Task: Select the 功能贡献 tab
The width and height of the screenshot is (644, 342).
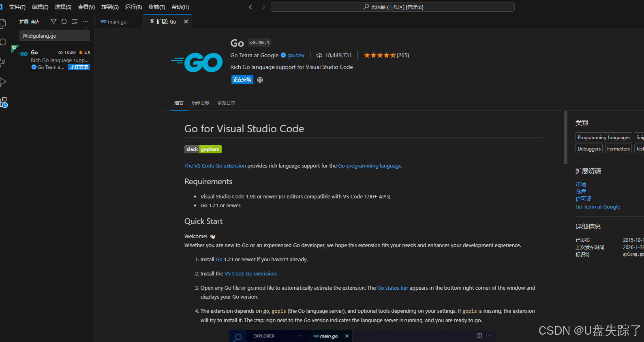Action: pyautogui.click(x=201, y=103)
